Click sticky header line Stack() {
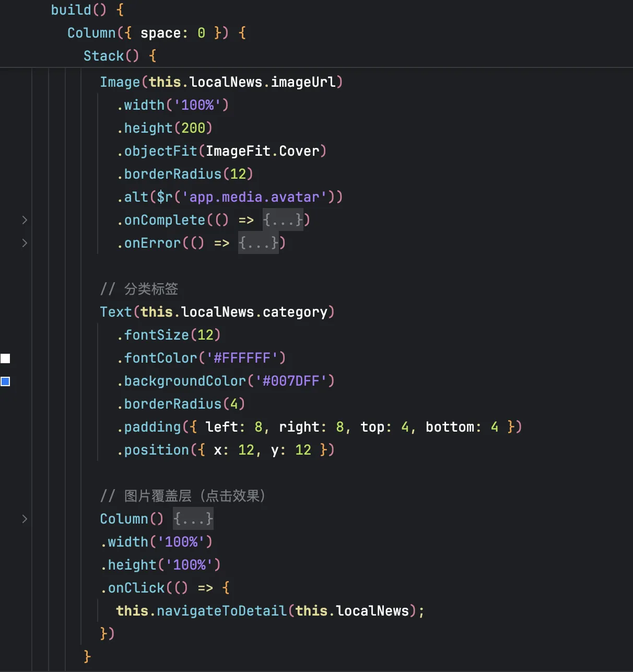633x672 pixels. coord(120,56)
